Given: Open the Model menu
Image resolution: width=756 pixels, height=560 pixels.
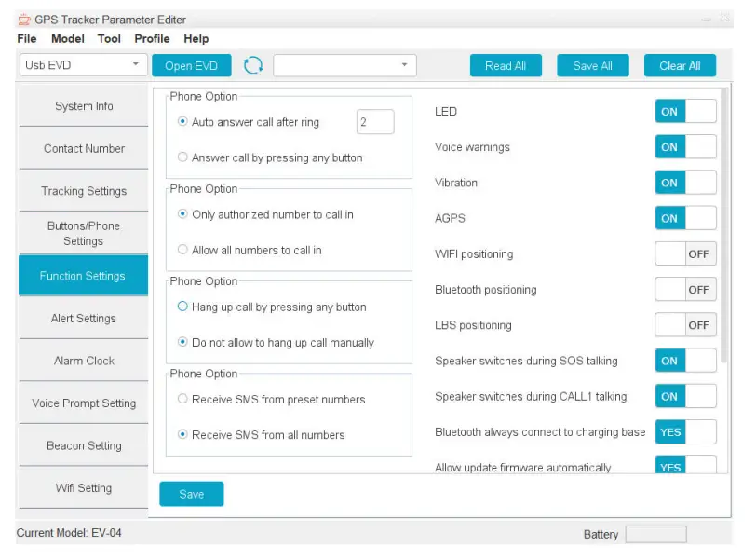Looking at the screenshot, I should 67,38.
